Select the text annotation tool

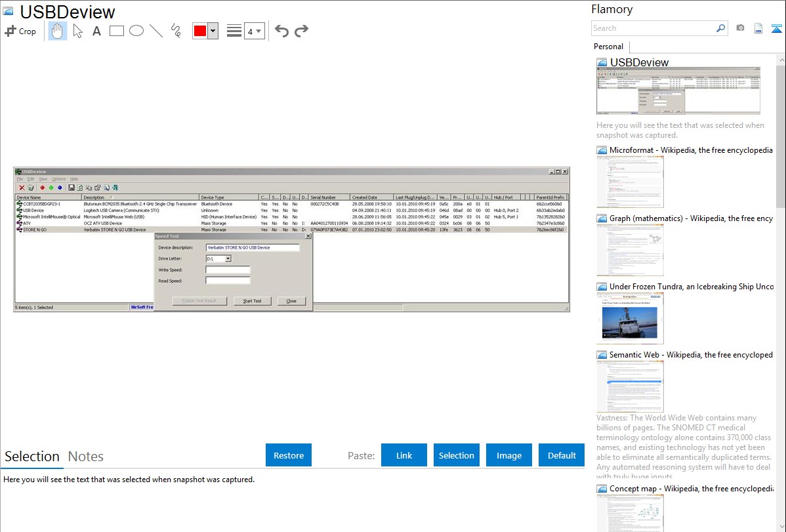coord(96,31)
